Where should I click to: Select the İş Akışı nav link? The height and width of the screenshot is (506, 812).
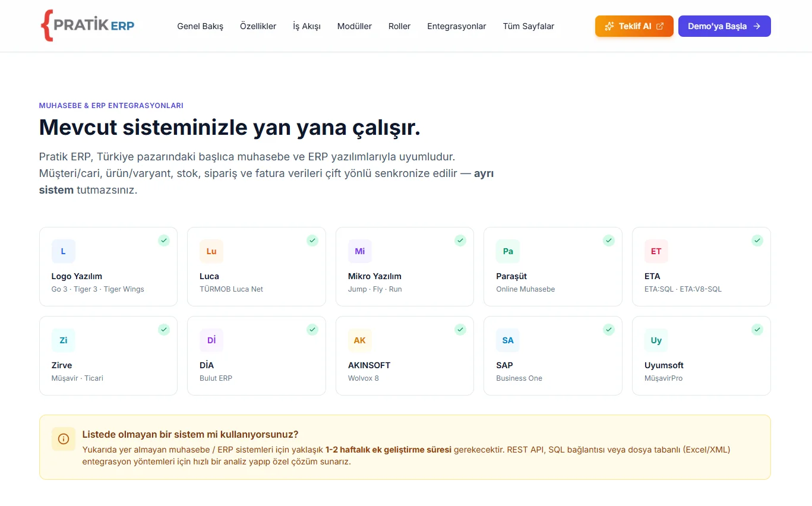pyautogui.click(x=307, y=26)
